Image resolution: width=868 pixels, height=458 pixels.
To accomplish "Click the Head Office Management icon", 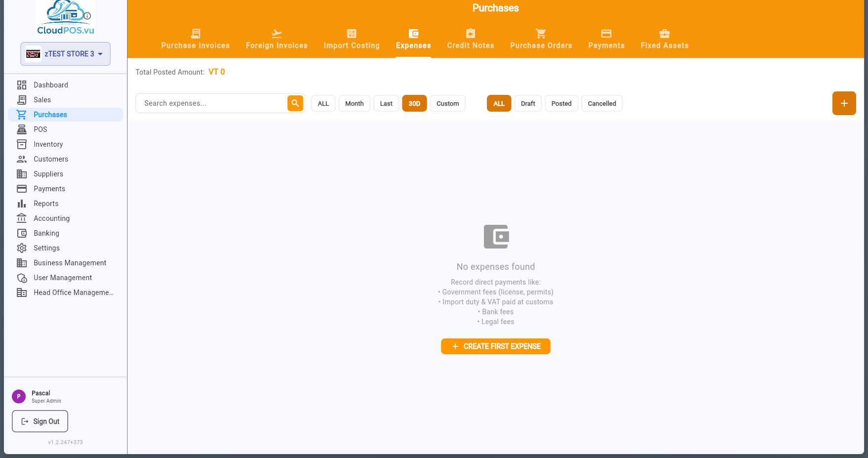I will [22, 292].
